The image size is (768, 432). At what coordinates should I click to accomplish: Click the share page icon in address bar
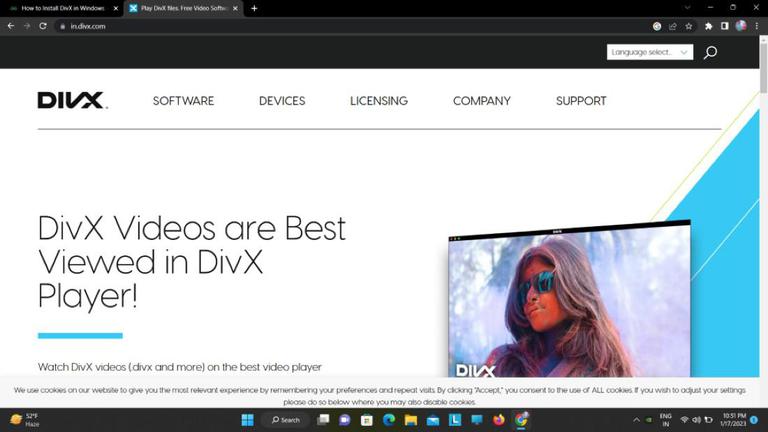(x=672, y=26)
